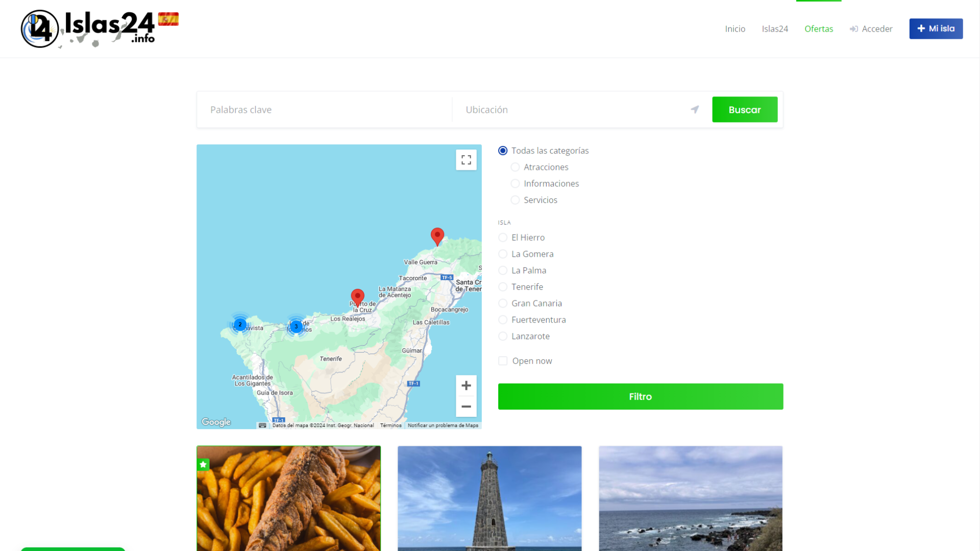Click the green featured star badge on food photo
Screen dimensions: 980x551
203,464
